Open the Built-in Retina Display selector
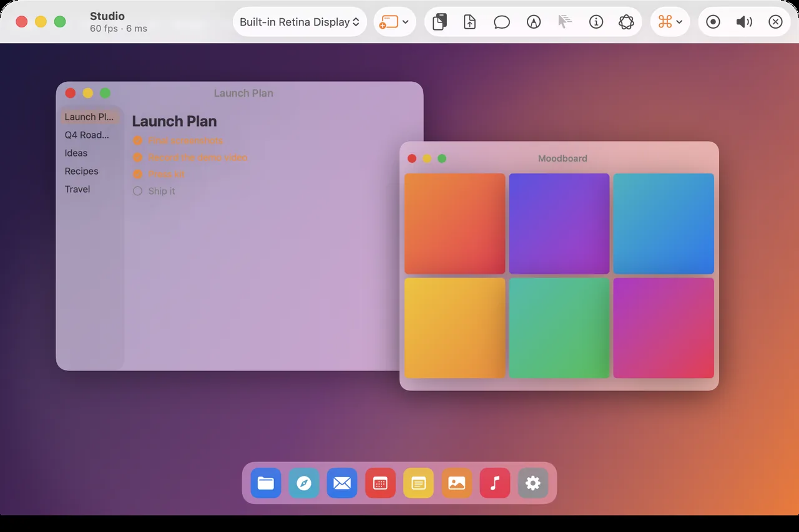799x532 pixels. tap(300, 22)
